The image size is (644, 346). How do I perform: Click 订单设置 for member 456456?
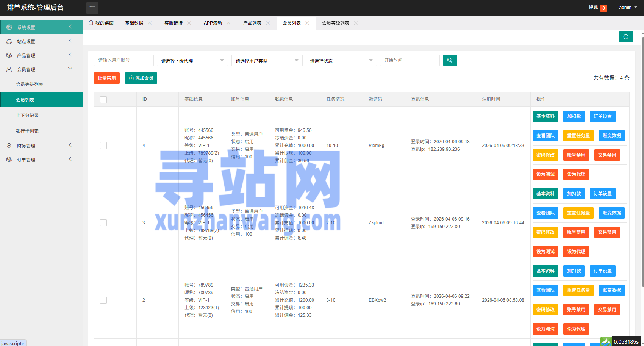pos(603,194)
